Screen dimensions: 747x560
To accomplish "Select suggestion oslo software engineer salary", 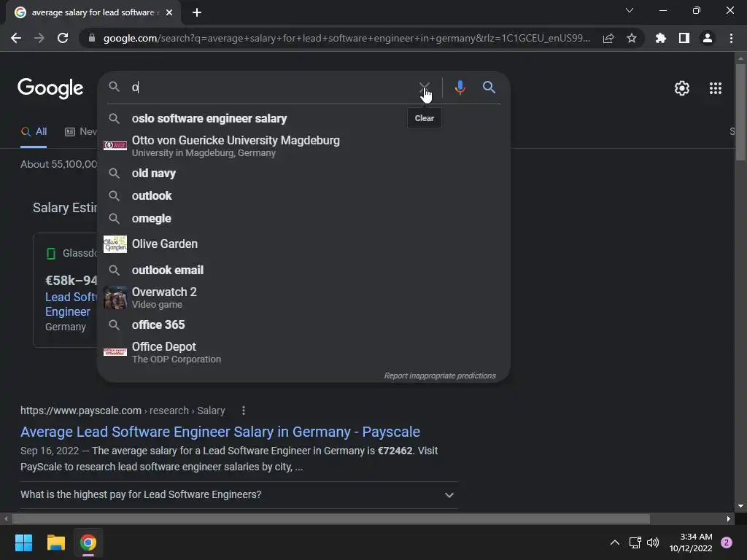I will (303, 119).
